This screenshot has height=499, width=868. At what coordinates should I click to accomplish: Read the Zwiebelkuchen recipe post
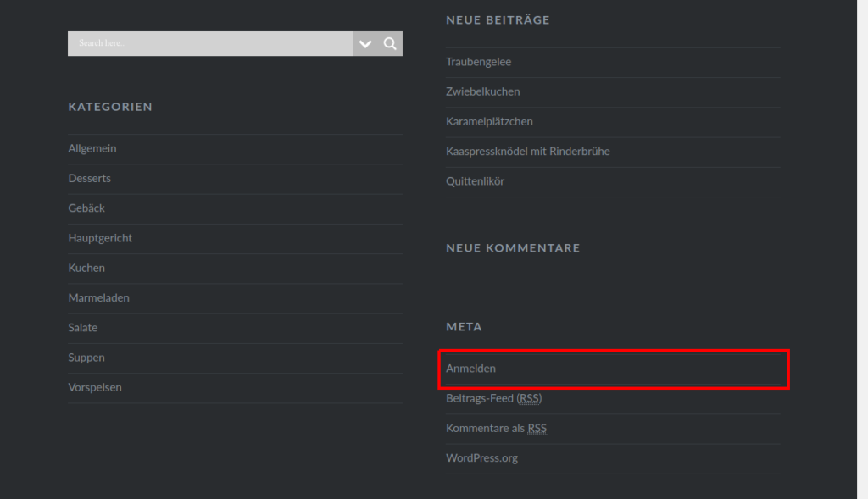(482, 91)
